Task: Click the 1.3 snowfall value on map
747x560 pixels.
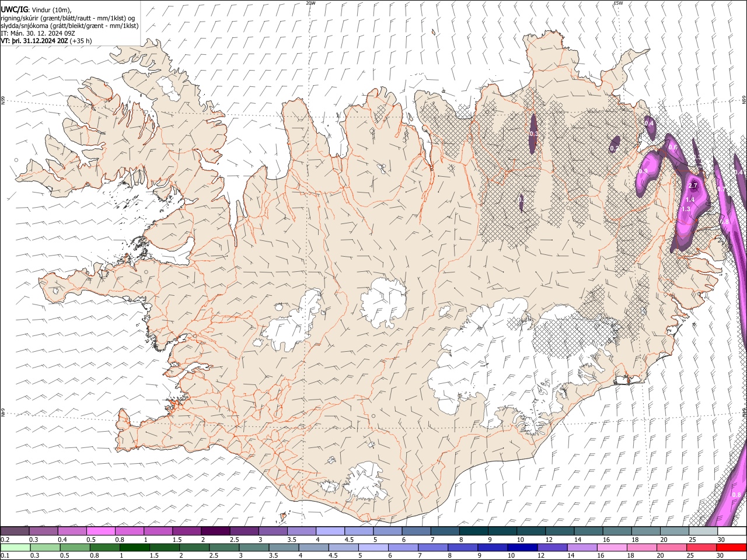Action: [686, 209]
